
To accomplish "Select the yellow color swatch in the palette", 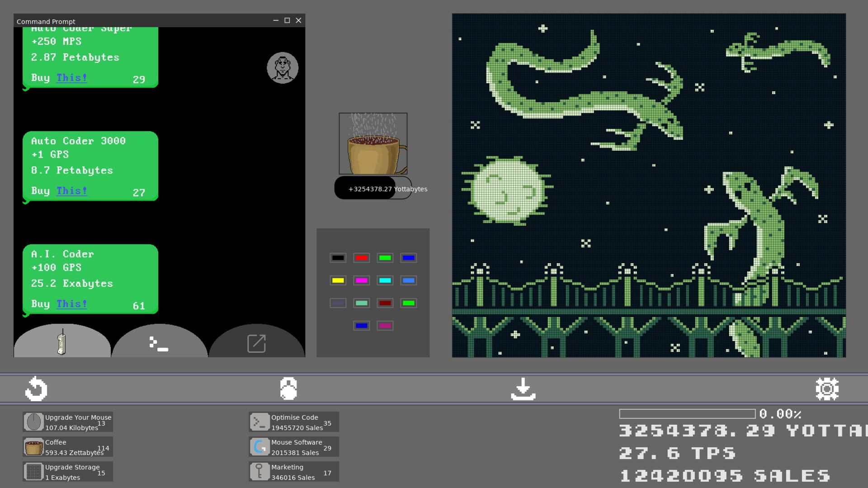I will point(337,280).
